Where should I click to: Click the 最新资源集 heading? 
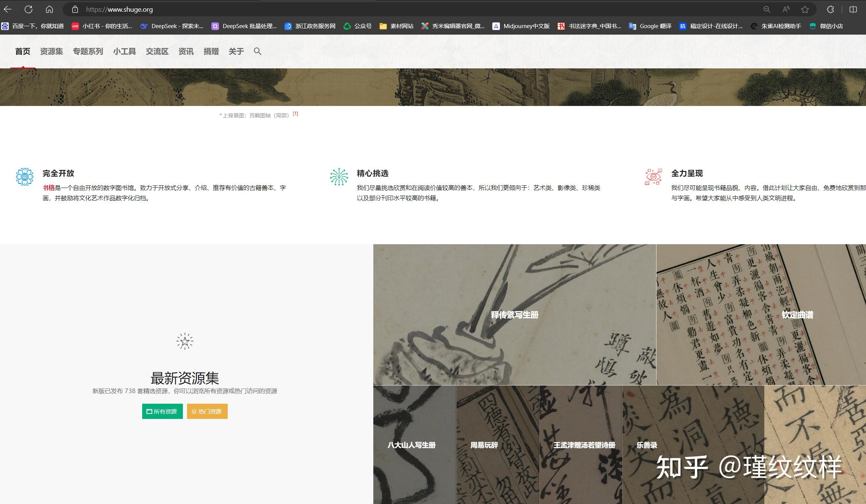pos(185,378)
